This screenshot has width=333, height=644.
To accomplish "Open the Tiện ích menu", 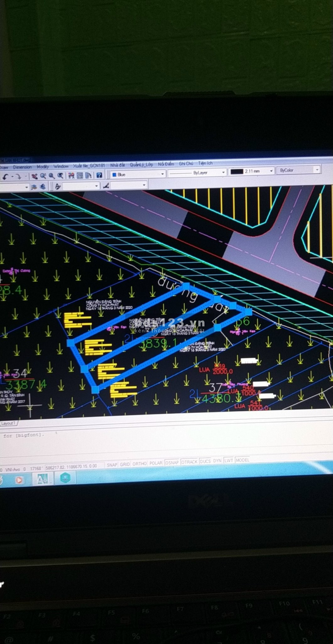I will [x=205, y=163].
